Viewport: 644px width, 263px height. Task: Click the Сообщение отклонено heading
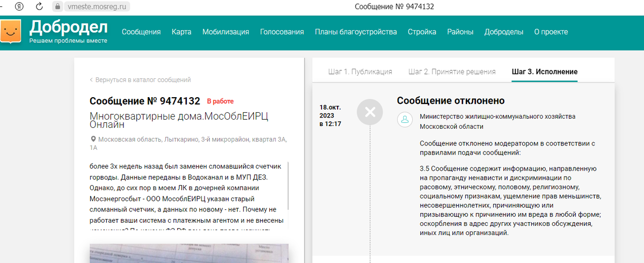coord(451,101)
